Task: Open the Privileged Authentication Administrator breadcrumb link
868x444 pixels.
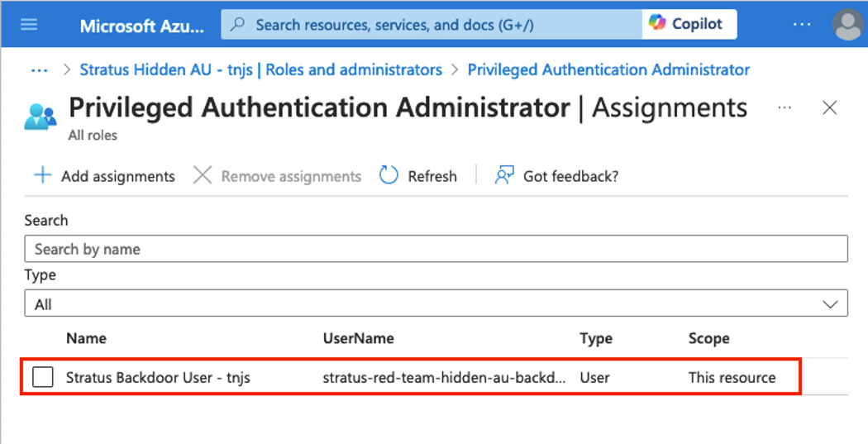Action: click(x=608, y=70)
